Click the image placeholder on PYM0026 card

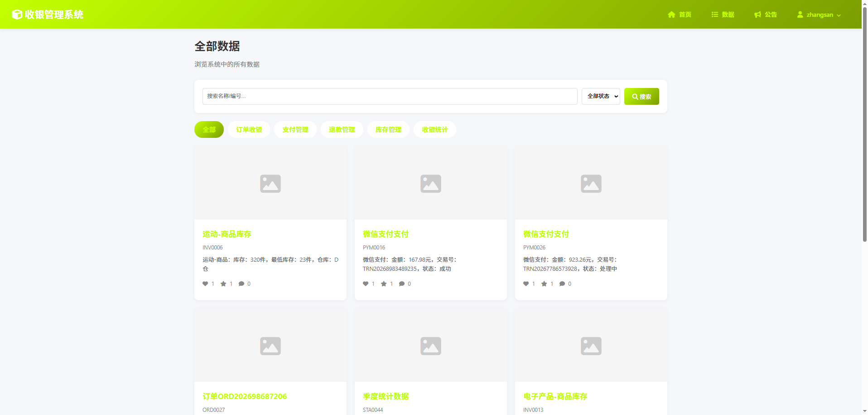pyautogui.click(x=591, y=183)
